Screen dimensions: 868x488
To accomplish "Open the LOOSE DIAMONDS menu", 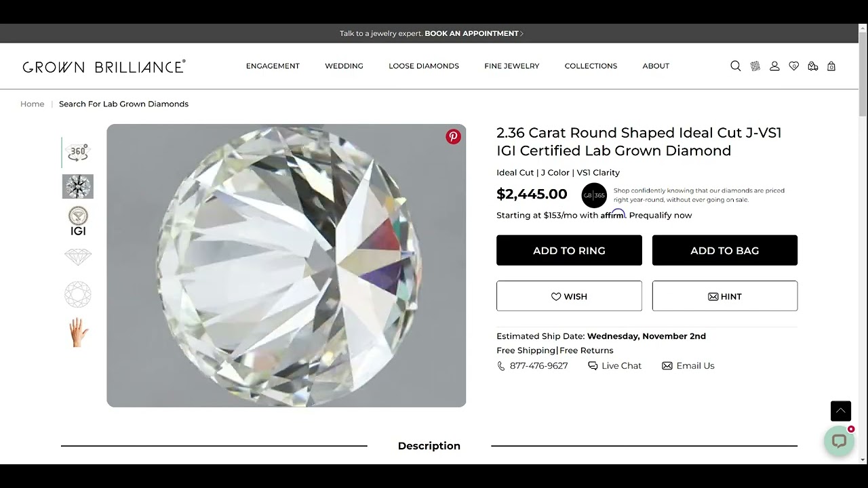I will [424, 66].
